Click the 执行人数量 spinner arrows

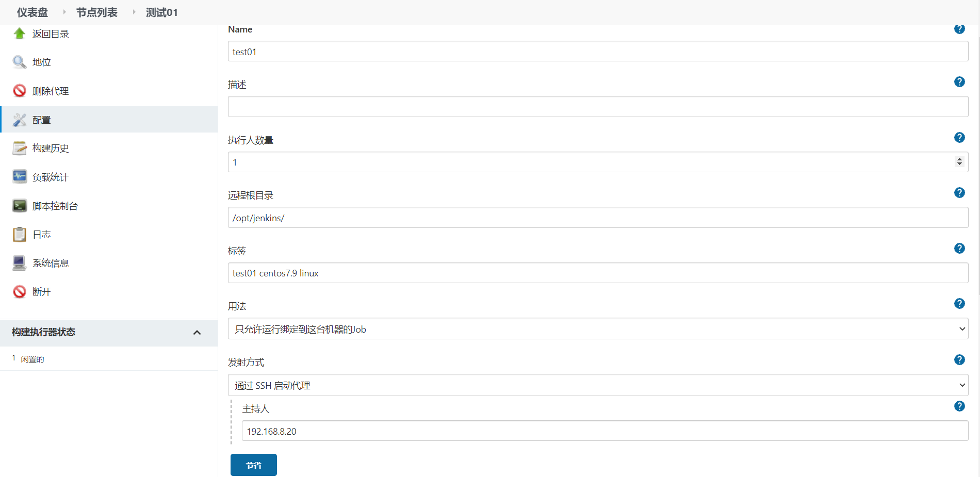[x=959, y=162]
